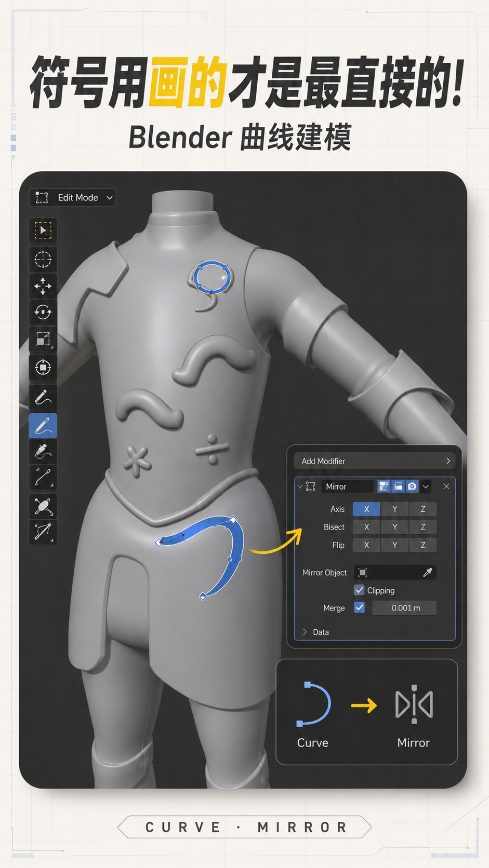Disable the X mirror Axis
Screen dimensions: 489x868
point(366,509)
